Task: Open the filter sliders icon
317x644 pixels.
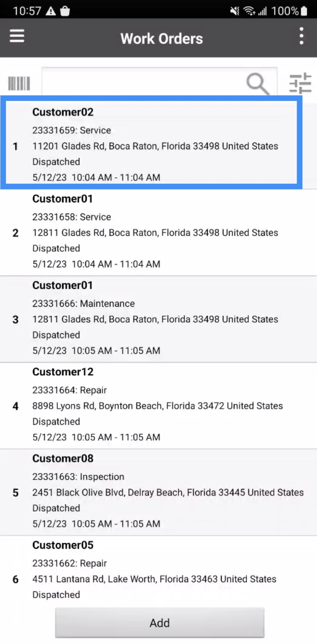Action: click(x=300, y=83)
